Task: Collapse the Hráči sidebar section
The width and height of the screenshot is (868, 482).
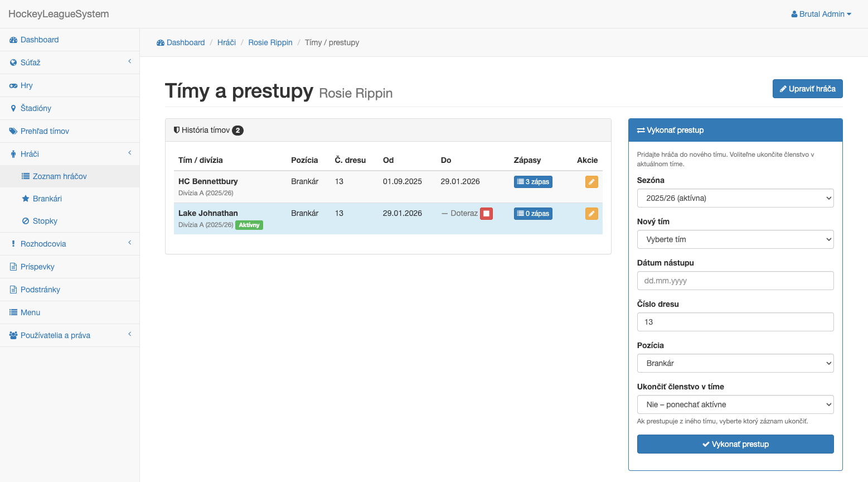Action: click(x=70, y=153)
